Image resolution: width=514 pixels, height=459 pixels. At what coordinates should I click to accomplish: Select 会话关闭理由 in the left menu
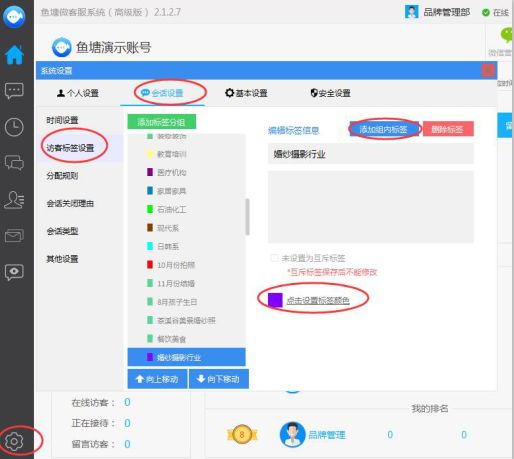point(70,203)
